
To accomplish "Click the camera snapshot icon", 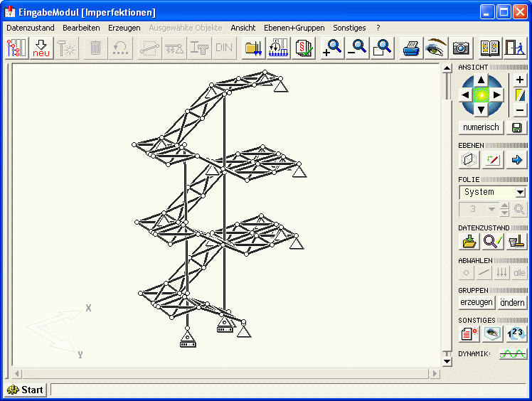I will [461, 48].
